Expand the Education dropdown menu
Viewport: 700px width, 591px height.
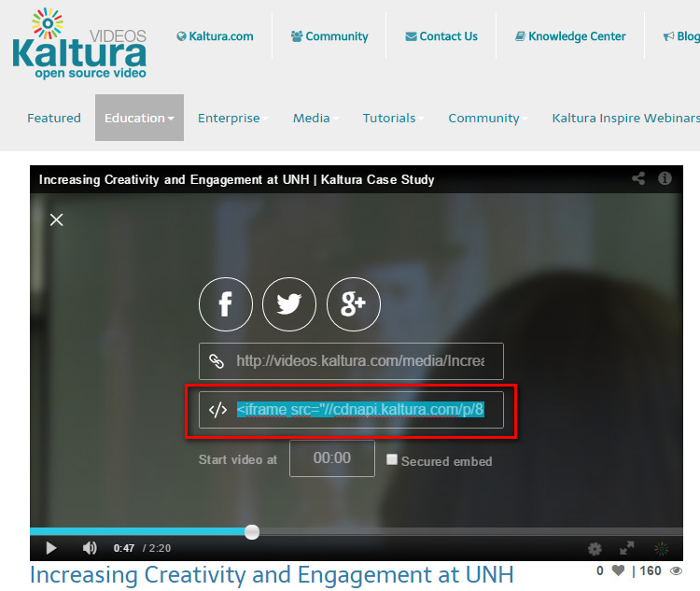139,118
